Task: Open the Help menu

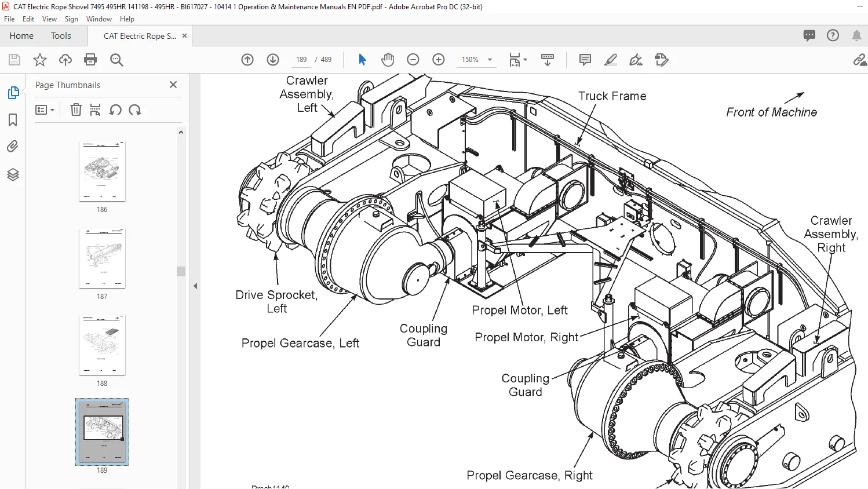Action: pyautogui.click(x=127, y=19)
